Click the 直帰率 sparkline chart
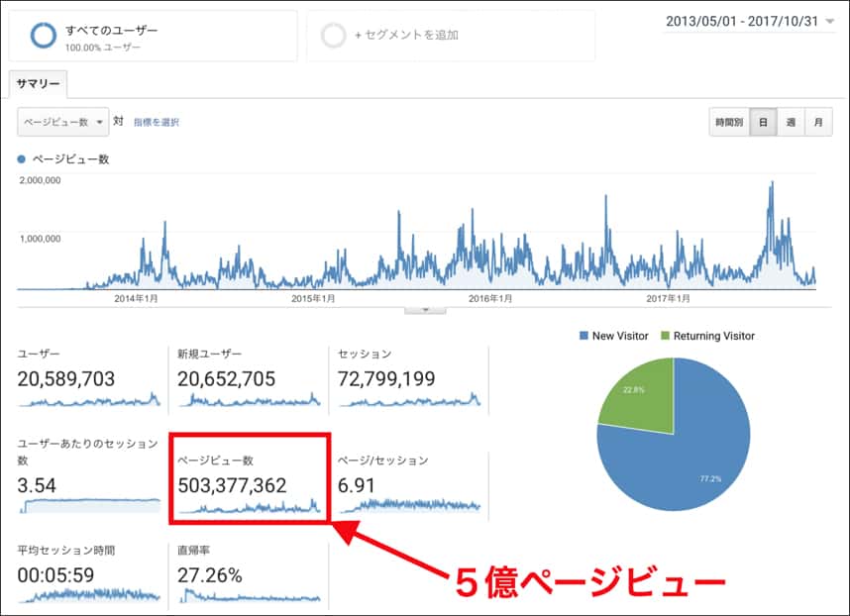Screen dimensions: 850x616 click(250, 595)
